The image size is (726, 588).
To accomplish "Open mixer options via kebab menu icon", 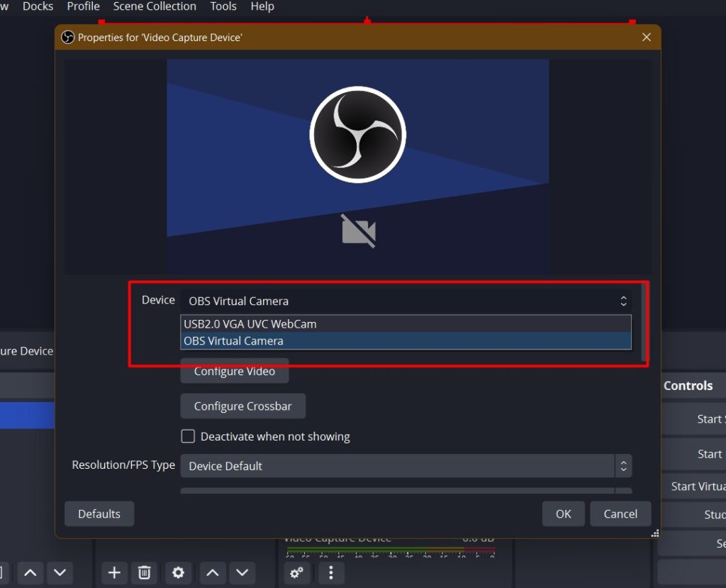I will pos(330,572).
